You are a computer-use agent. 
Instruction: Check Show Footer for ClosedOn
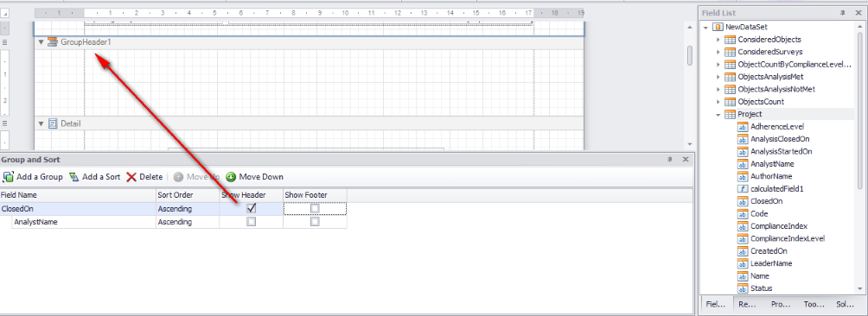[315, 209]
